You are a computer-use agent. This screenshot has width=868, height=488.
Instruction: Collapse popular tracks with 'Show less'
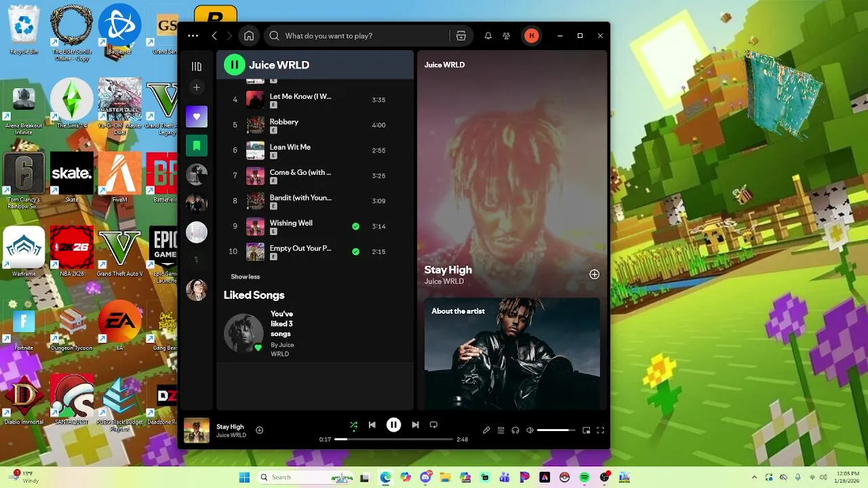coord(245,277)
